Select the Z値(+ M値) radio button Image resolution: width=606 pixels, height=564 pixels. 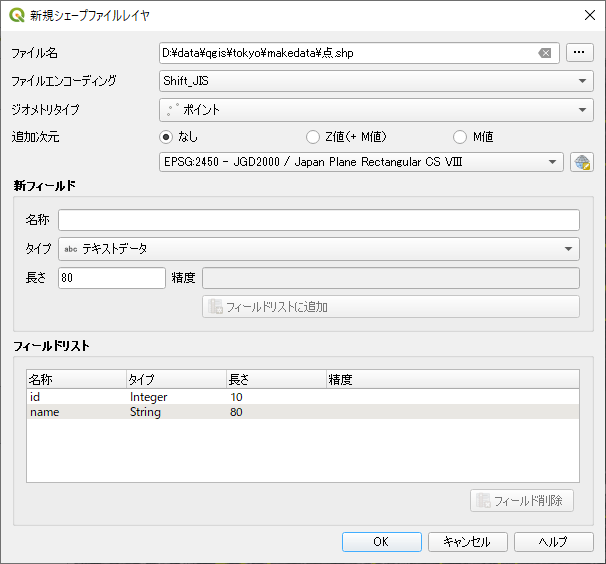point(313,137)
